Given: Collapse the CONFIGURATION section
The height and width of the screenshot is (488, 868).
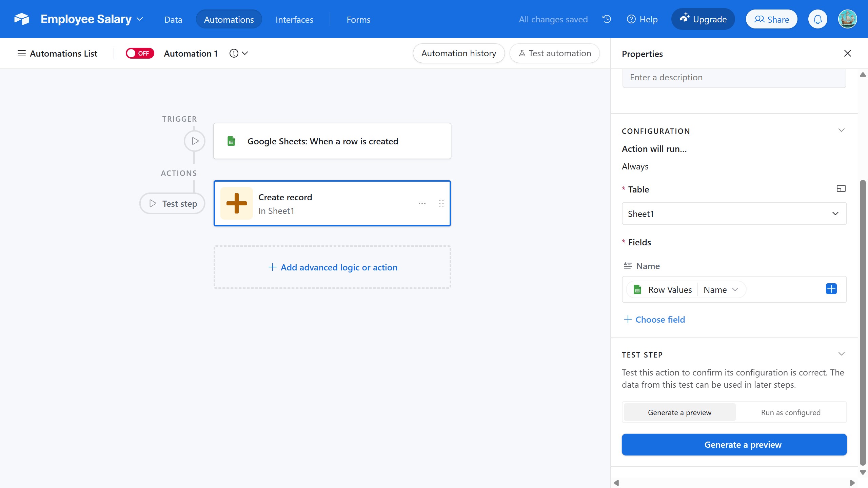Looking at the screenshot, I should (841, 130).
